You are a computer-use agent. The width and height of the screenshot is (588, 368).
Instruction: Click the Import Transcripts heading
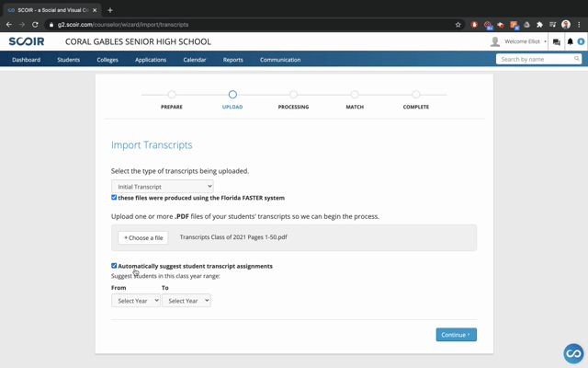coord(152,145)
